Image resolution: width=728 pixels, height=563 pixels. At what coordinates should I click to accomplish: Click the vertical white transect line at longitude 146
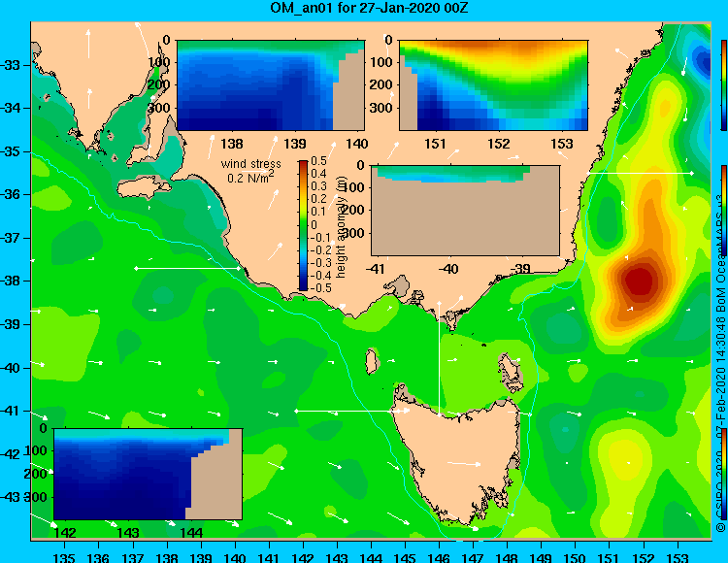click(439, 358)
